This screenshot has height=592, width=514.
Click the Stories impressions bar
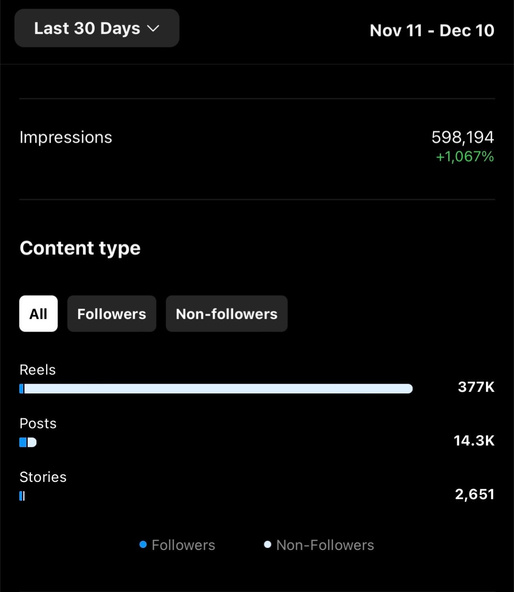pyautogui.click(x=22, y=496)
